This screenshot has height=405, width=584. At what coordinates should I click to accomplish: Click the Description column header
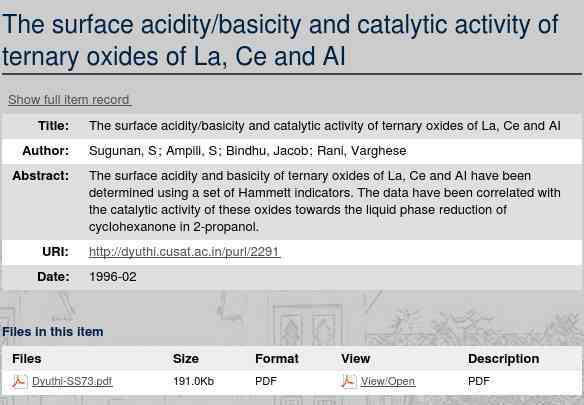[x=504, y=358]
